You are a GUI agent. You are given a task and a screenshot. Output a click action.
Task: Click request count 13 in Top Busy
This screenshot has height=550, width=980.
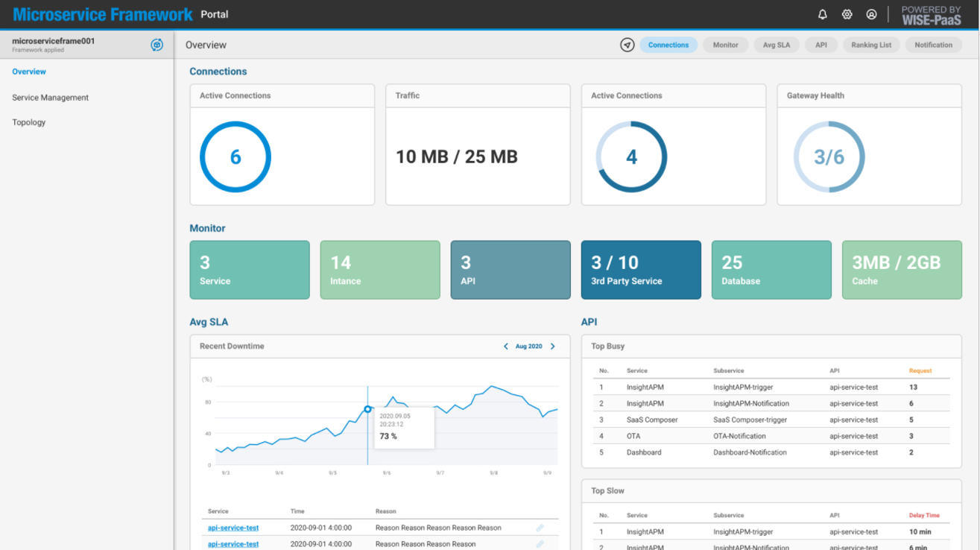point(913,388)
